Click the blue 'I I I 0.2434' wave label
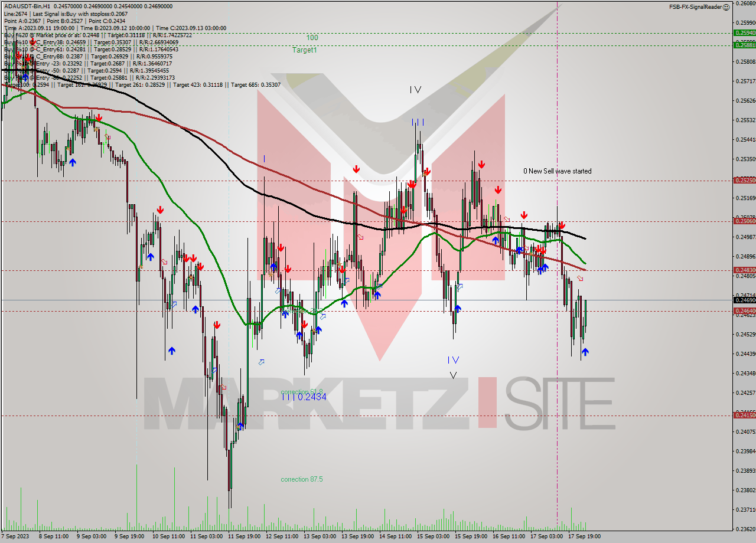 point(304,397)
